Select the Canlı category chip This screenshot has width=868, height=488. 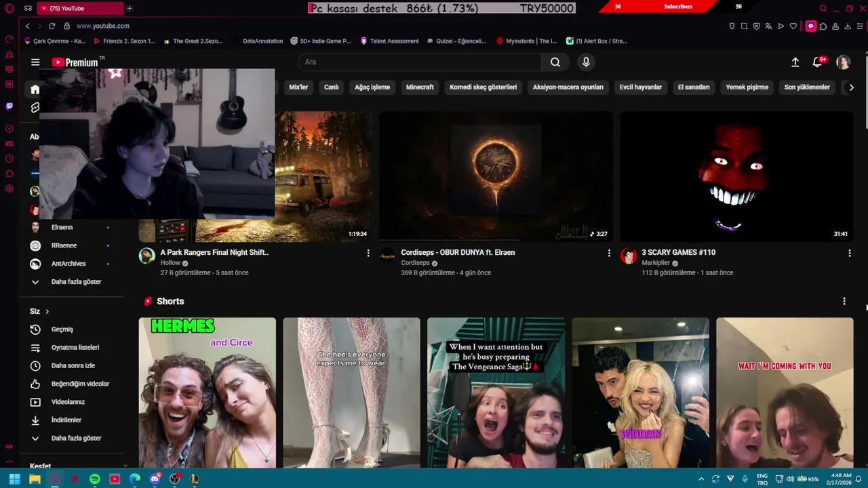pos(331,87)
